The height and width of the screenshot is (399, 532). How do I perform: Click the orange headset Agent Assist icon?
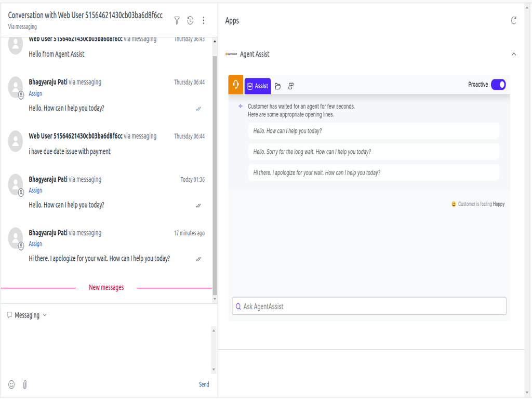236,85
